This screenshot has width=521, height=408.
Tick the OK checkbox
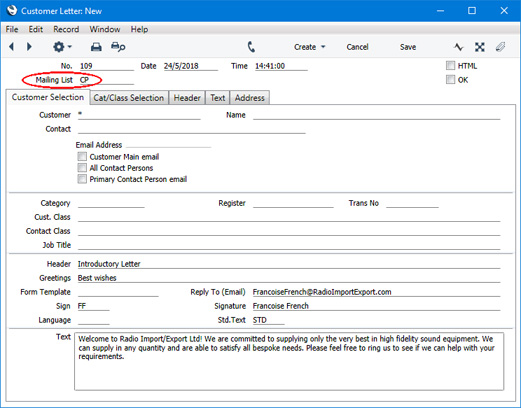(450, 80)
